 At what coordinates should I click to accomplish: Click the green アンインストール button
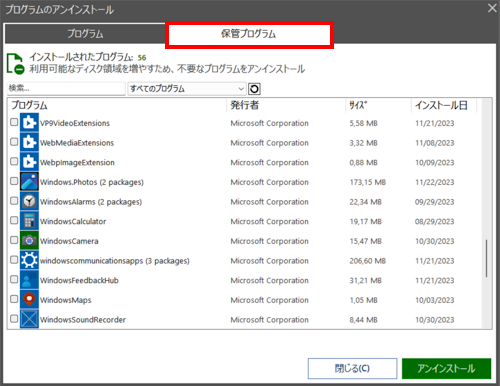(446, 368)
